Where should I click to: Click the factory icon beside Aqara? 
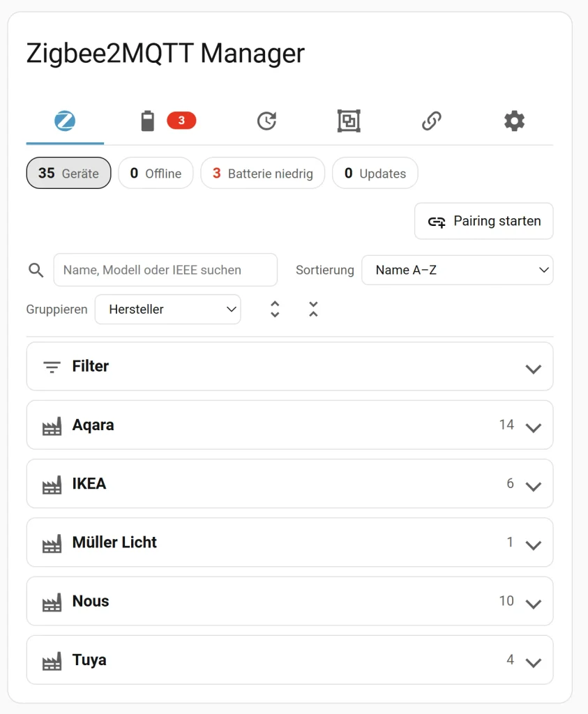click(52, 426)
